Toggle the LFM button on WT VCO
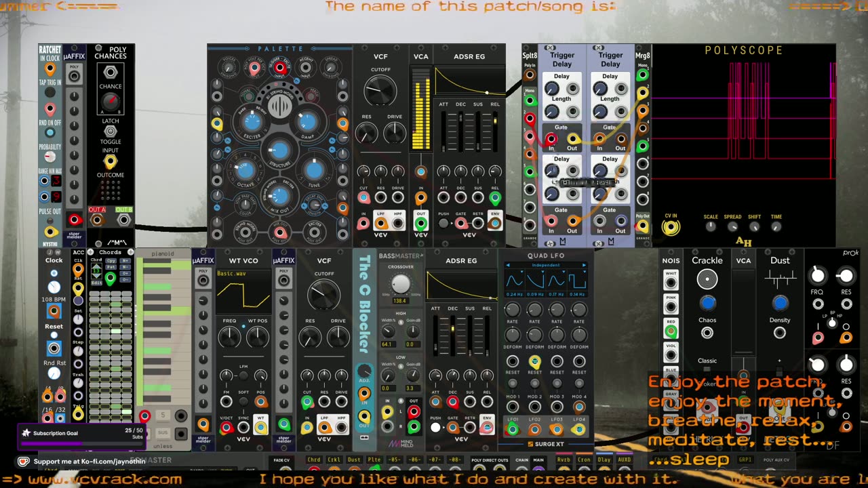The height and width of the screenshot is (488, 868). pyautogui.click(x=243, y=375)
